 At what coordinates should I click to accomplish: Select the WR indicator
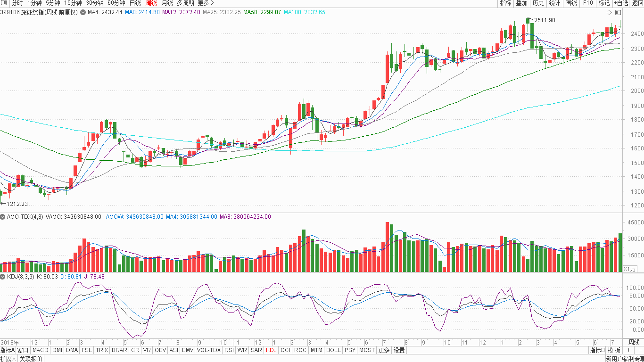(242, 350)
